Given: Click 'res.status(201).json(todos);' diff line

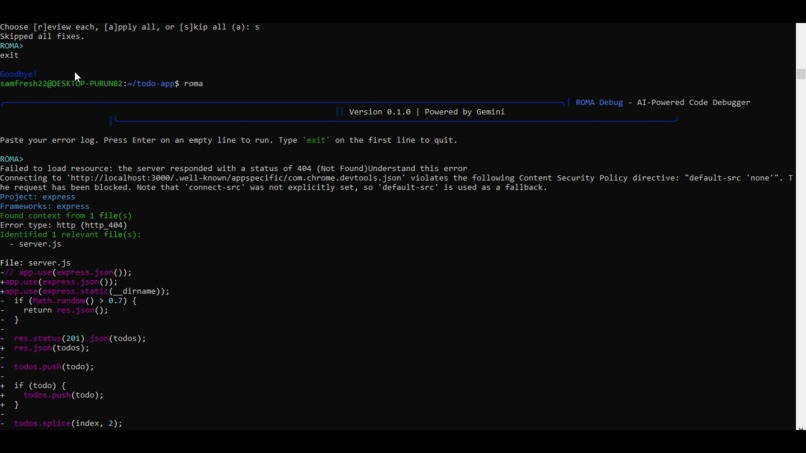Looking at the screenshot, I should pos(73,338).
